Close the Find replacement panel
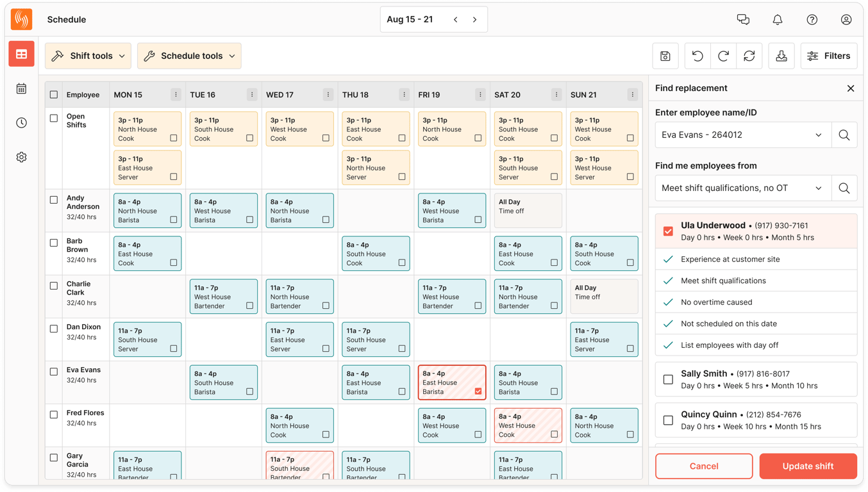The height and width of the screenshot is (492, 868). click(851, 88)
